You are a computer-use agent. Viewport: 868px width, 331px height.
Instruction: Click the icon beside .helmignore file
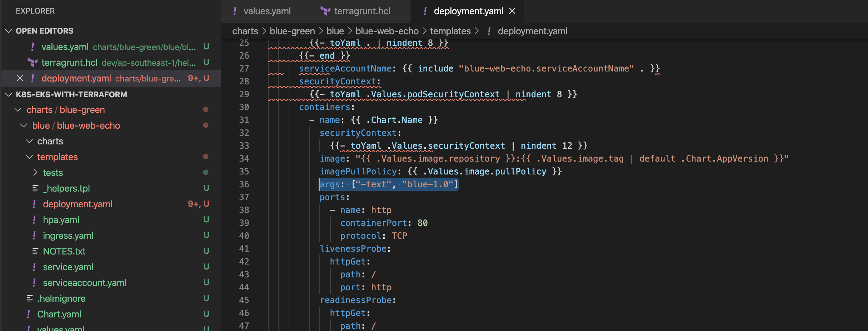tap(30, 298)
